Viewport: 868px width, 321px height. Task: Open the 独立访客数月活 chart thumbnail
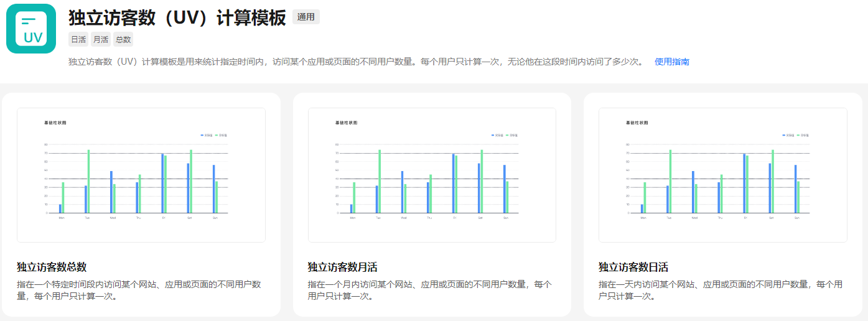[x=432, y=175]
